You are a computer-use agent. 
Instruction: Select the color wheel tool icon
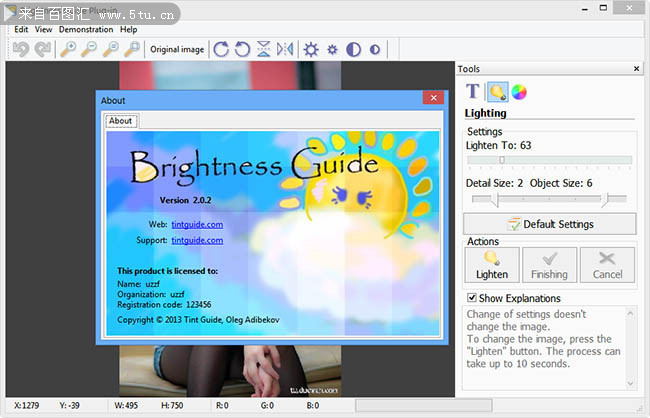519,92
